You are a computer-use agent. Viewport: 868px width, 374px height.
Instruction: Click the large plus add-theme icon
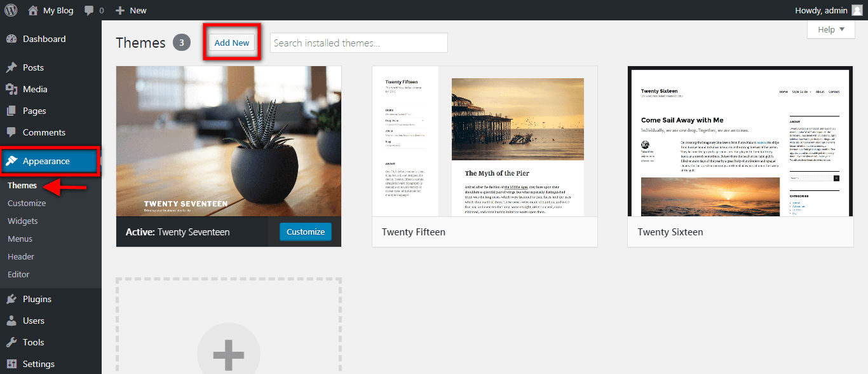[229, 354]
